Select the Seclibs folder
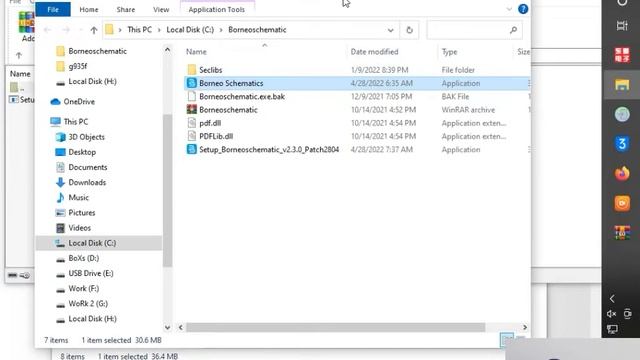 tap(211, 70)
